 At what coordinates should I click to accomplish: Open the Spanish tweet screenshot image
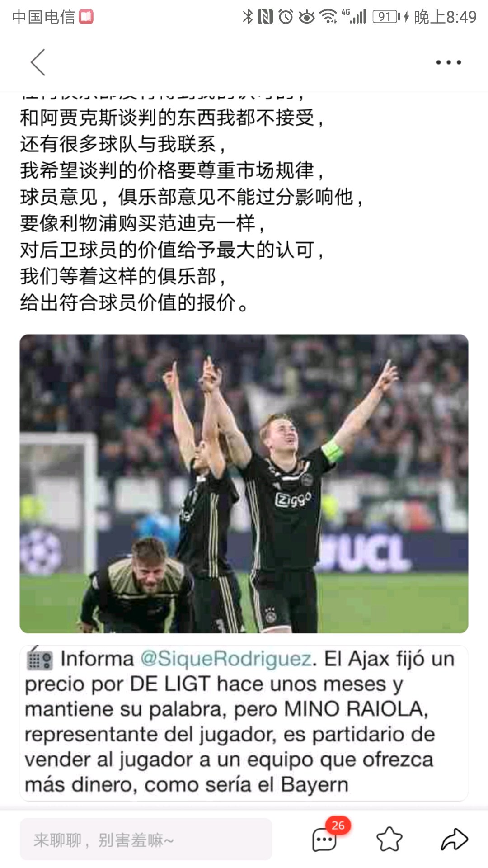pyautogui.click(x=244, y=723)
